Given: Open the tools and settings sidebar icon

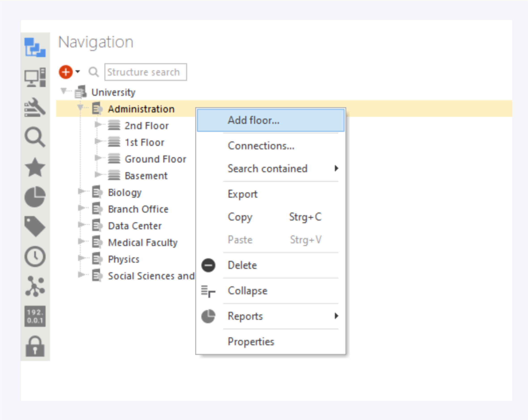Looking at the screenshot, I should point(35,107).
